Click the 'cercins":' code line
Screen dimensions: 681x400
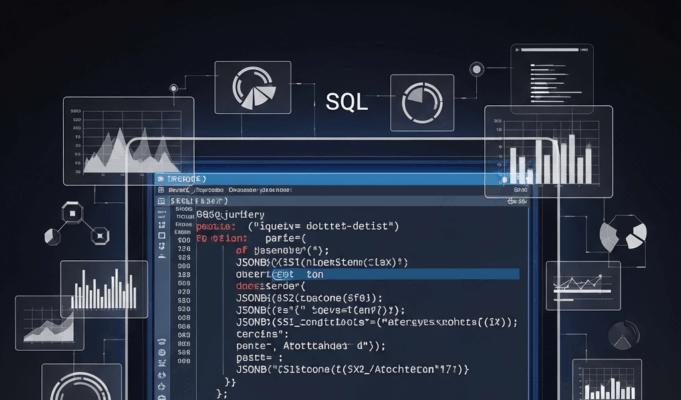point(262,334)
